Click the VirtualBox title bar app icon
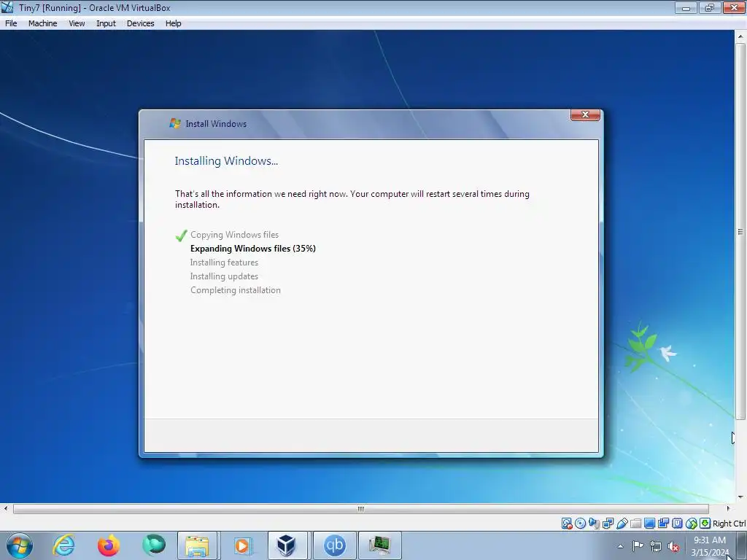747x560 pixels. 7,7
